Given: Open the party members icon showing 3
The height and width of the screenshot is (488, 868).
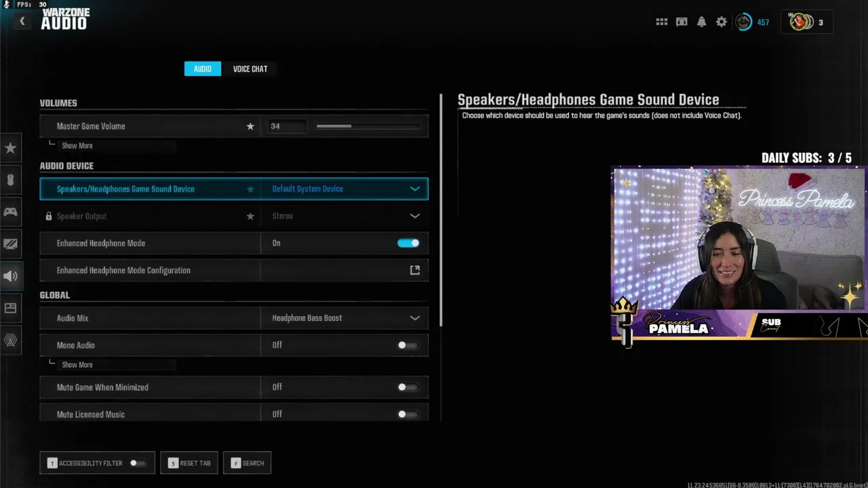Looking at the screenshot, I should [806, 22].
